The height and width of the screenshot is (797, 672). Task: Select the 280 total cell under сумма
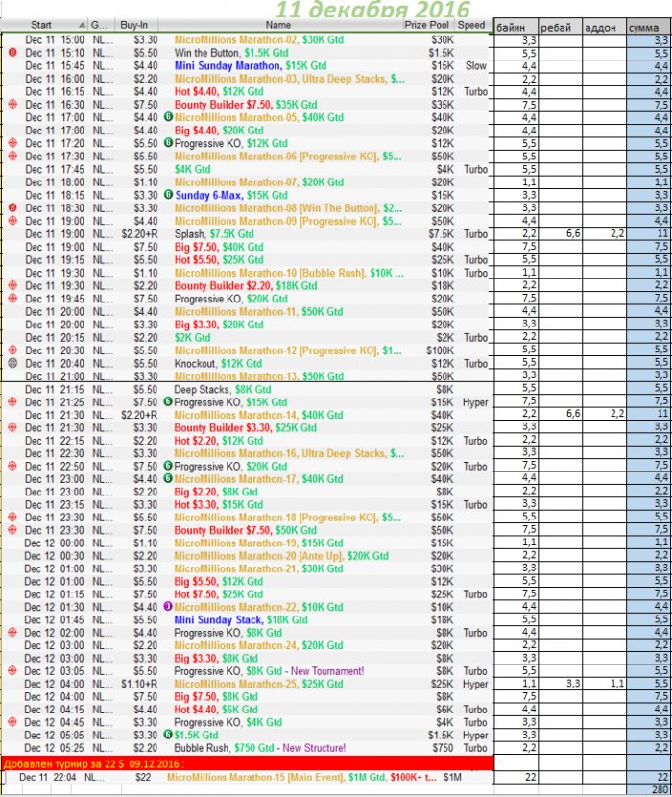coord(649,789)
